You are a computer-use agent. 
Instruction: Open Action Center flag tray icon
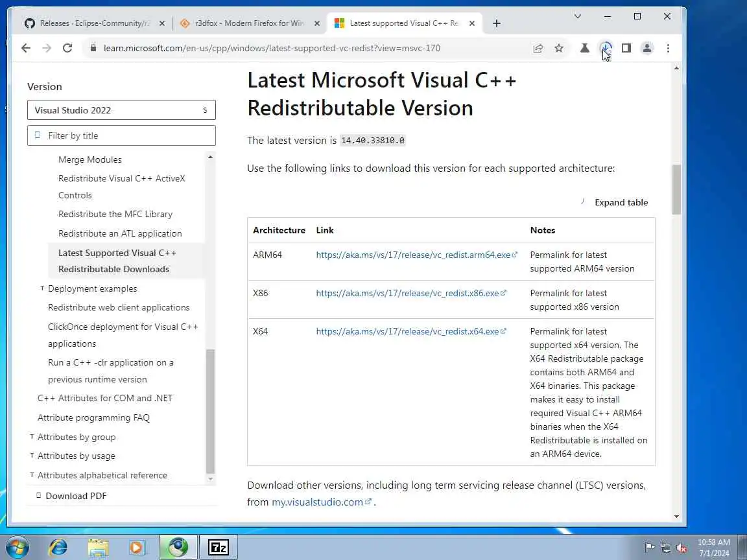(x=649, y=548)
